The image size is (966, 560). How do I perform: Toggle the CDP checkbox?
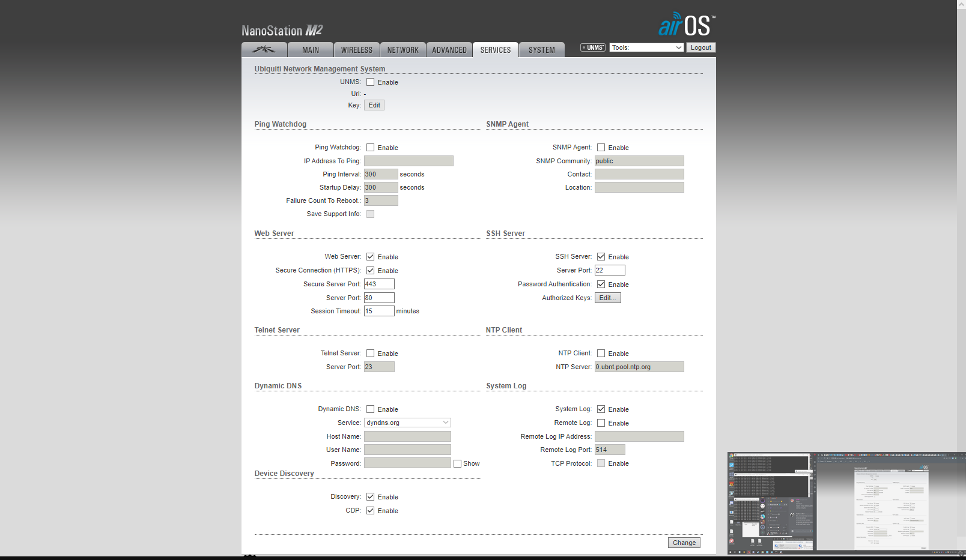pos(370,511)
